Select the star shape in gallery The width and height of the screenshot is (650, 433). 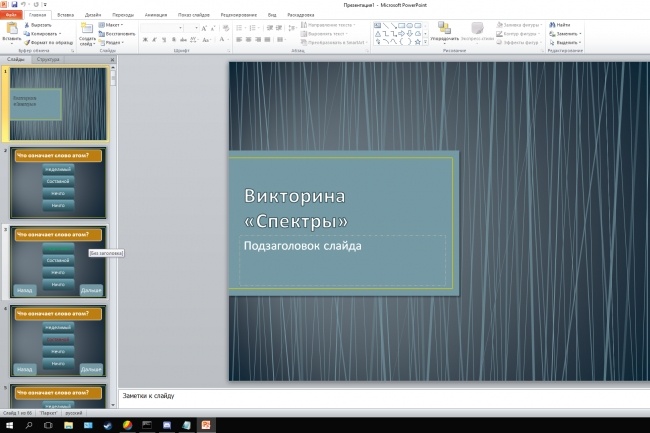(x=418, y=42)
